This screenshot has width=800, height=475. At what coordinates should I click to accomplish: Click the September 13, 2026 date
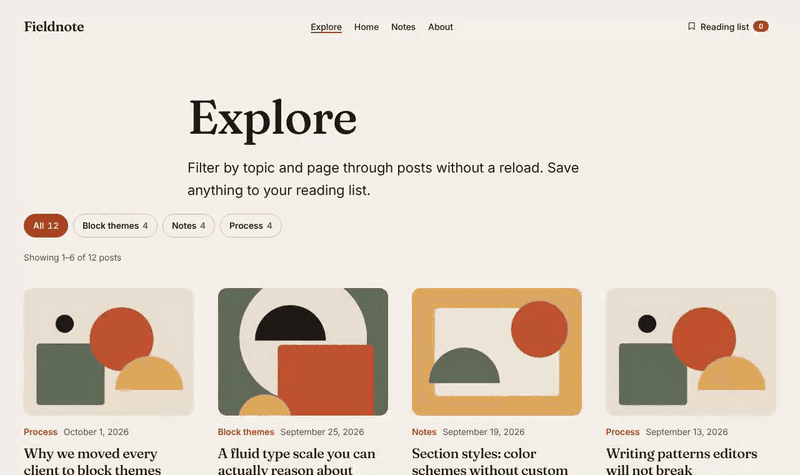pos(687,432)
